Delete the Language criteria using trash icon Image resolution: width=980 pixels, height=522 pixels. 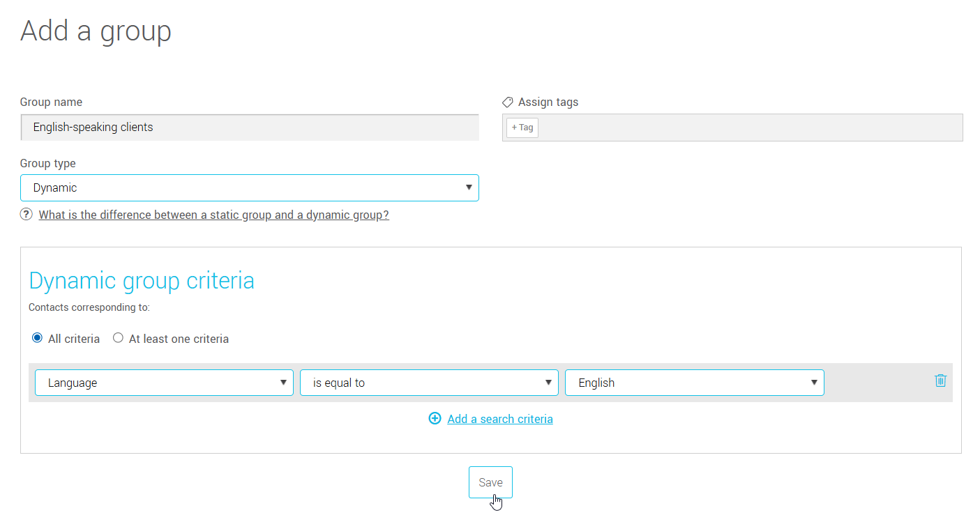[940, 381]
